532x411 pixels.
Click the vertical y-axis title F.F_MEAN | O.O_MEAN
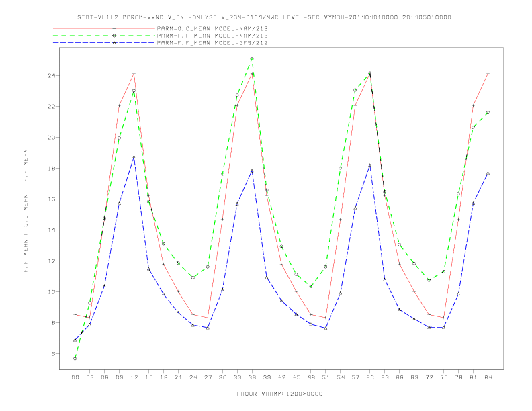click(26, 211)
